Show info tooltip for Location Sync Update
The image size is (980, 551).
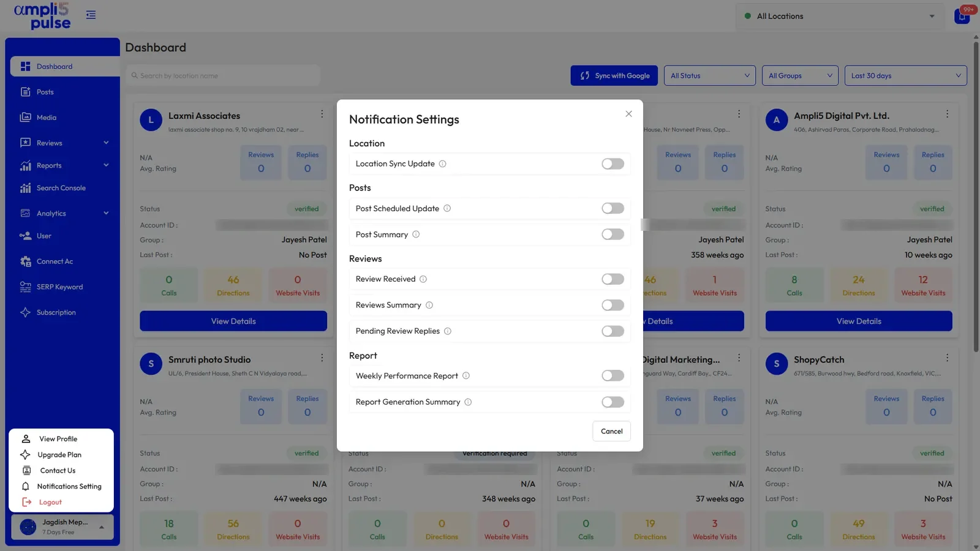click(443, 164)
